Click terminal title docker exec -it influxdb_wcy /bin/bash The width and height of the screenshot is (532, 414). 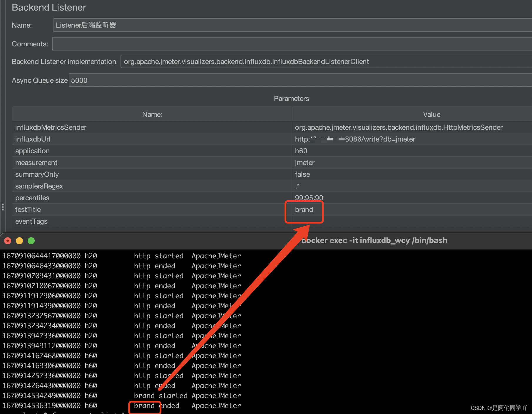click(374, 240)
